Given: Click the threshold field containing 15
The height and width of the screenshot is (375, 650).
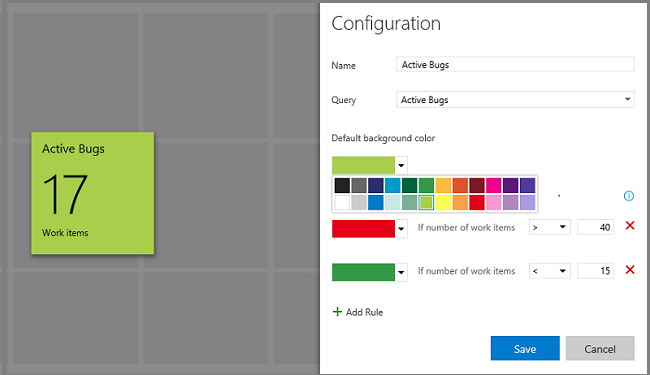Looking at the screenshot, I should pos(595,271).
